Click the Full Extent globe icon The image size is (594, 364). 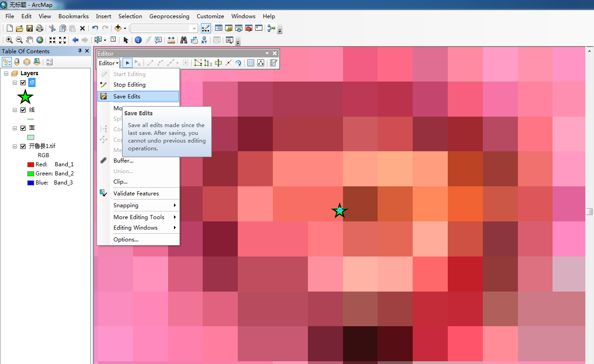point(40,40)
